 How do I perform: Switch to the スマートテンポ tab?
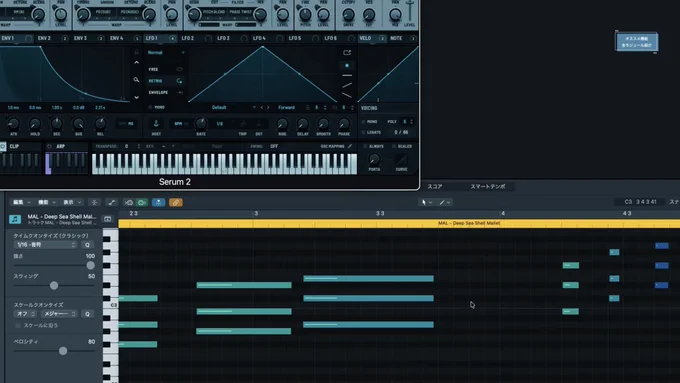[488, 187]
